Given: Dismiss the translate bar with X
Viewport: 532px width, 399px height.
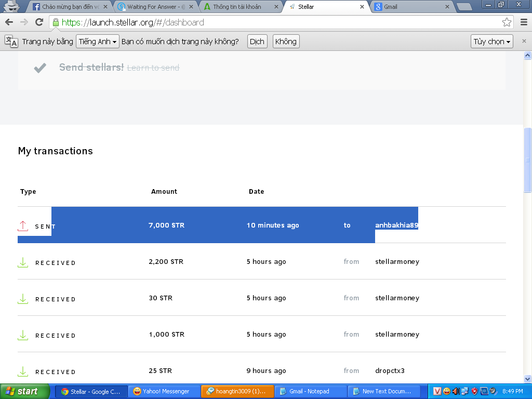Looking at the screenshot, I should (524, 41).
